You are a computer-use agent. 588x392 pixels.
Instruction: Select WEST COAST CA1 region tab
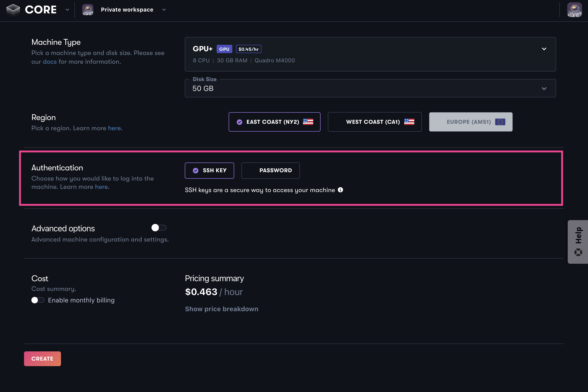click(373, 122)
